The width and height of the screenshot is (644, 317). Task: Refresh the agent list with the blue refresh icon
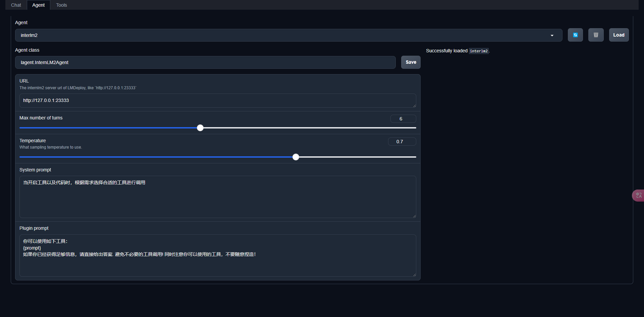pyautogui.click(x=575, y=35)
